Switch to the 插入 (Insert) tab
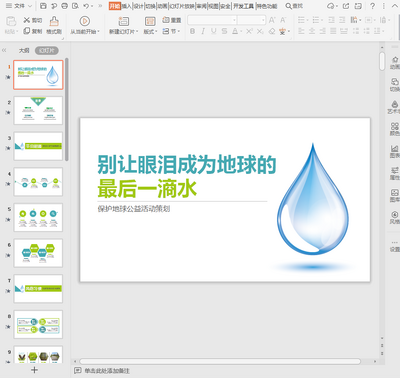The image size is (400, 378). click(x=126, y=6)
